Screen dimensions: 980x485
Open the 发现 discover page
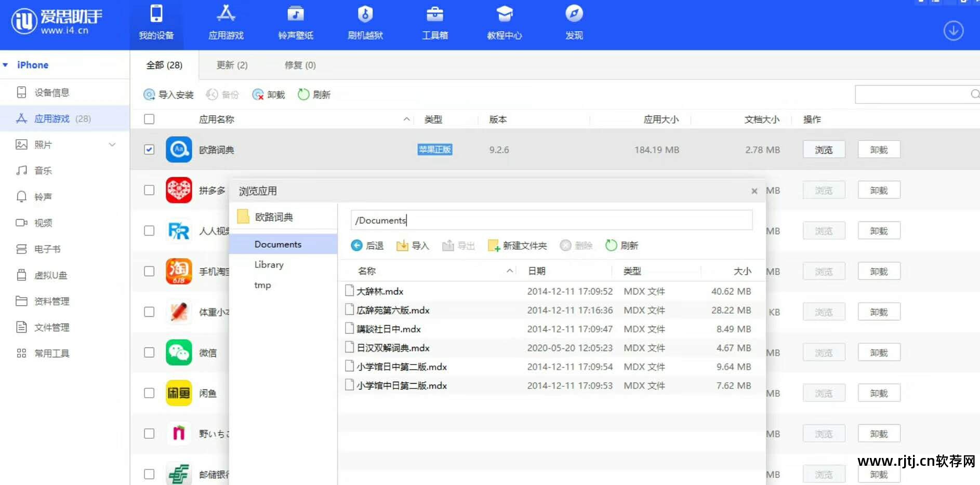click(574, 23)
